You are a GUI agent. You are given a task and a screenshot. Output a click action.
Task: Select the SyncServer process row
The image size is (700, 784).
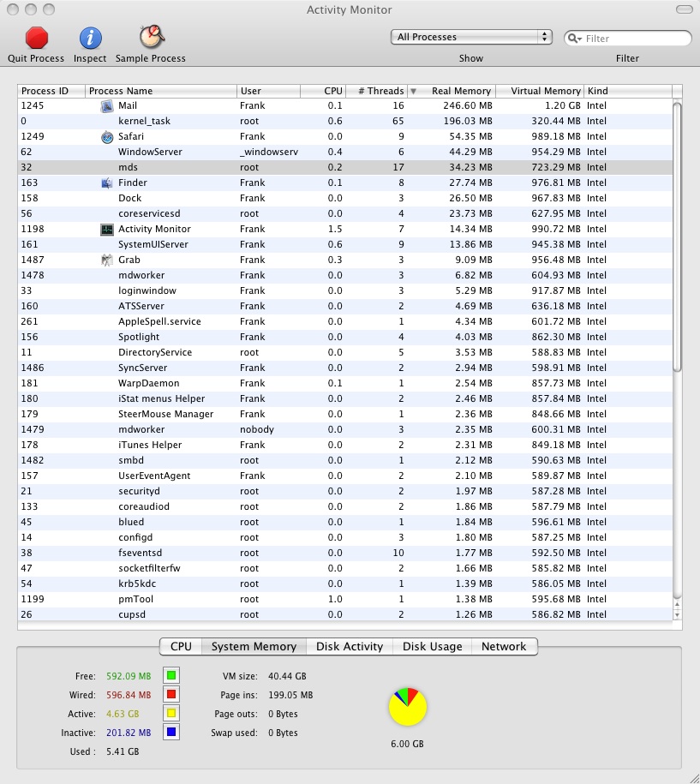tap(345, 368)
